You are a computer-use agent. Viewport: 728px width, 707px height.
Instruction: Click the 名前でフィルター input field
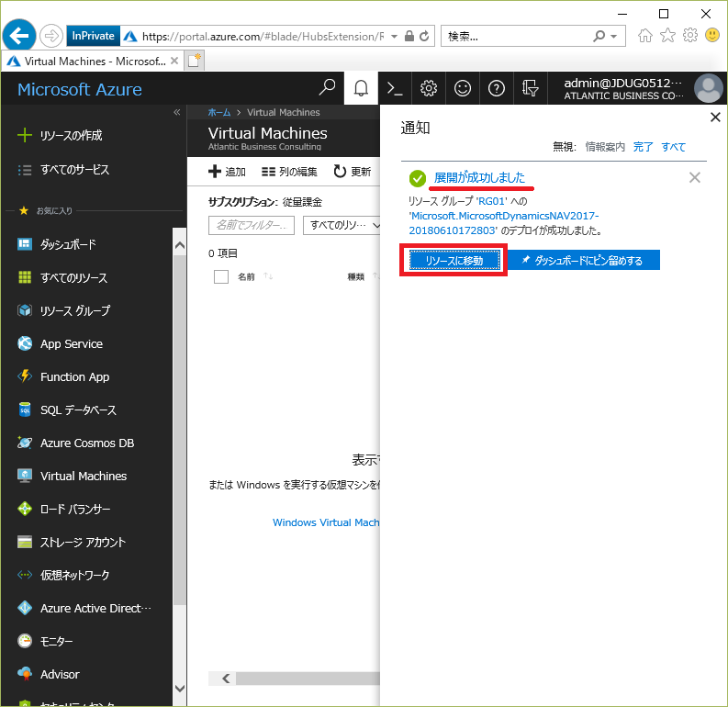[252, 225]
